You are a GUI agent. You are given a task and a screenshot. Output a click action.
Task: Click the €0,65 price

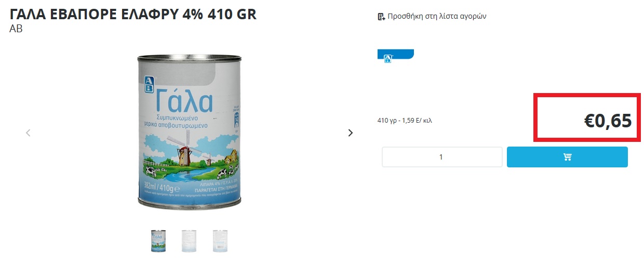[x=608, y=121]
